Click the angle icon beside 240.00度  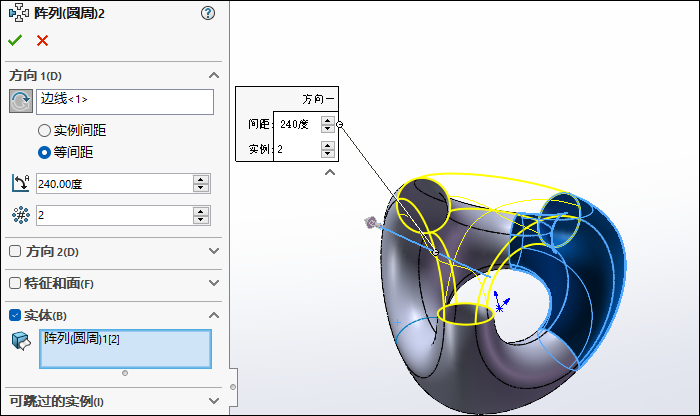[21, 183]
